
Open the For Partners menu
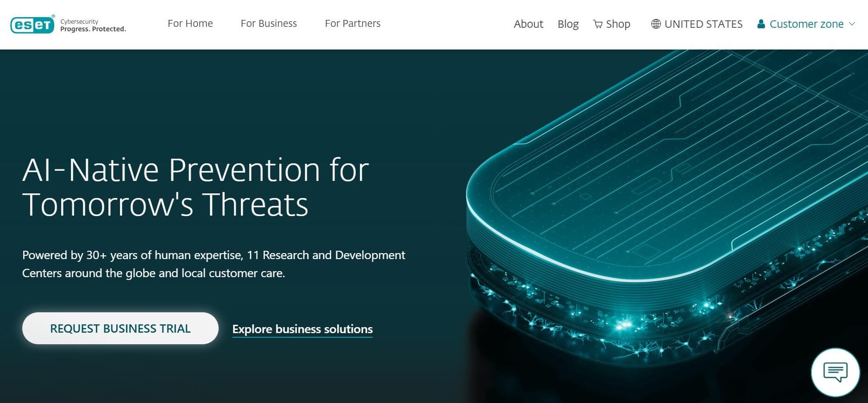pyautogui.click(x=352, y=24)
